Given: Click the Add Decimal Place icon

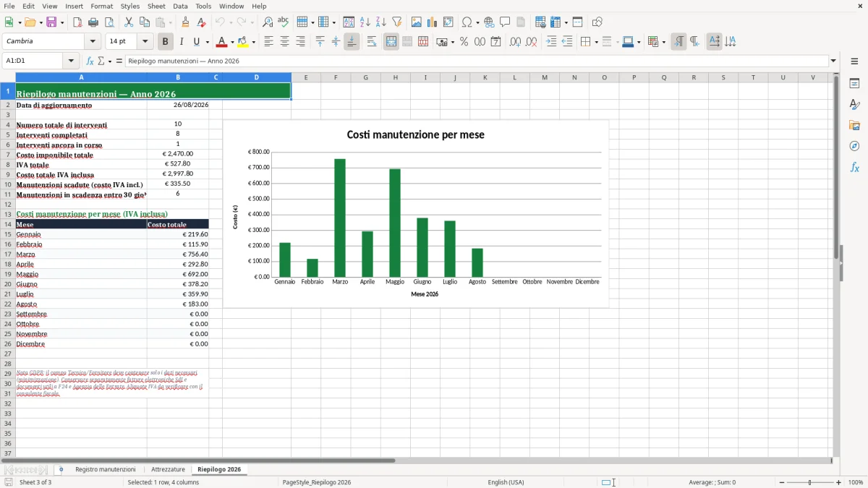Looking at the screenshot, I should [516, 42].
